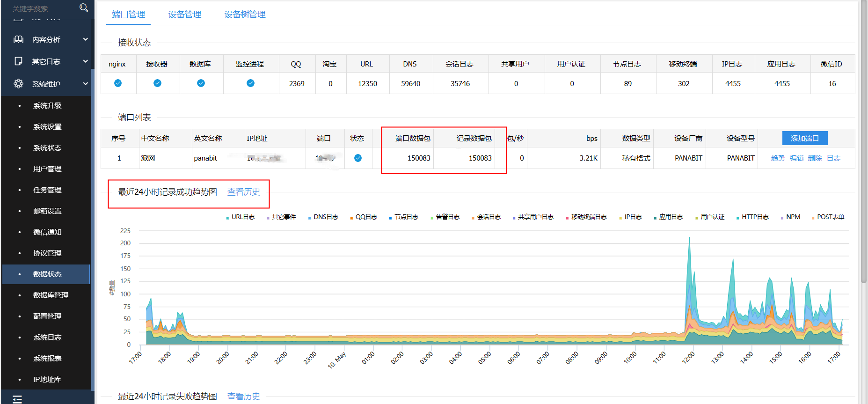The width and height of the screenshot is (868, 404).
Task: Toggle QQ日志 legend series
Action: coord(364,217)
